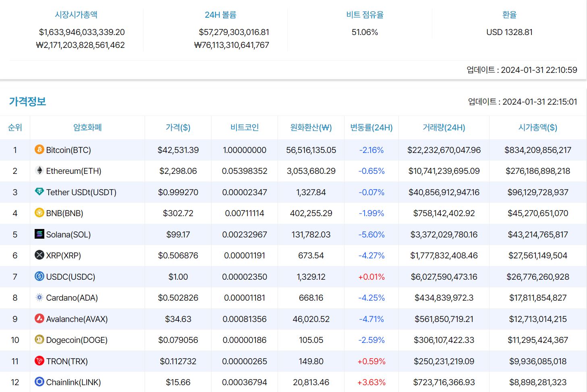The height and width of the screenshot is (392, 587).
Task: Open the Dogecoin(DOGE) coin link
Action: click(77, 340)
